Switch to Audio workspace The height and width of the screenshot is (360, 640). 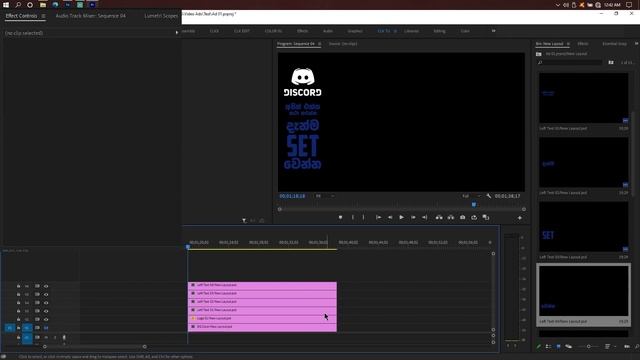pos(328,31)
